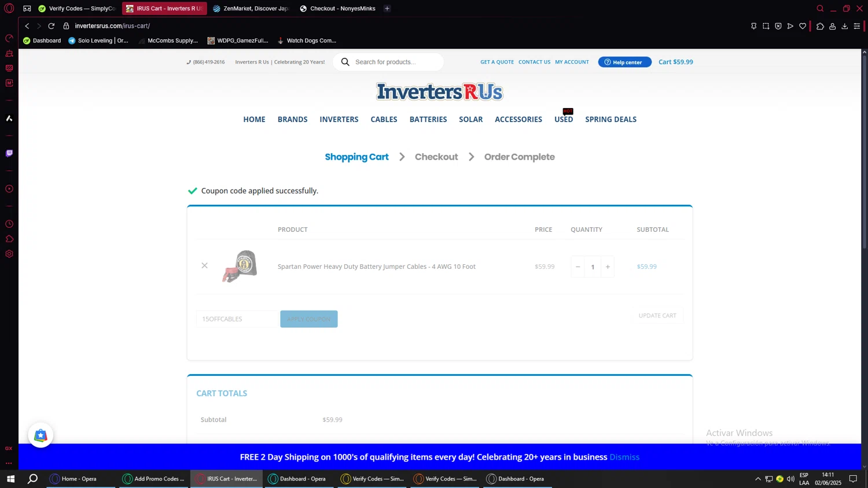Viewport: 868px width, 488px height.
Task: Open sidebar settings gear icon
Action: (x=9, y=254)
